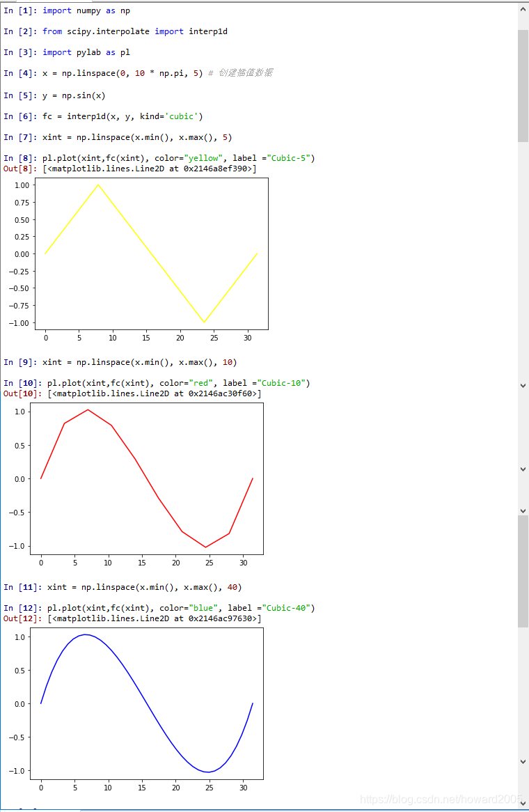
Task: Click the scrollbar thumb beside In [11] line
Action: (x=523, y=572)
